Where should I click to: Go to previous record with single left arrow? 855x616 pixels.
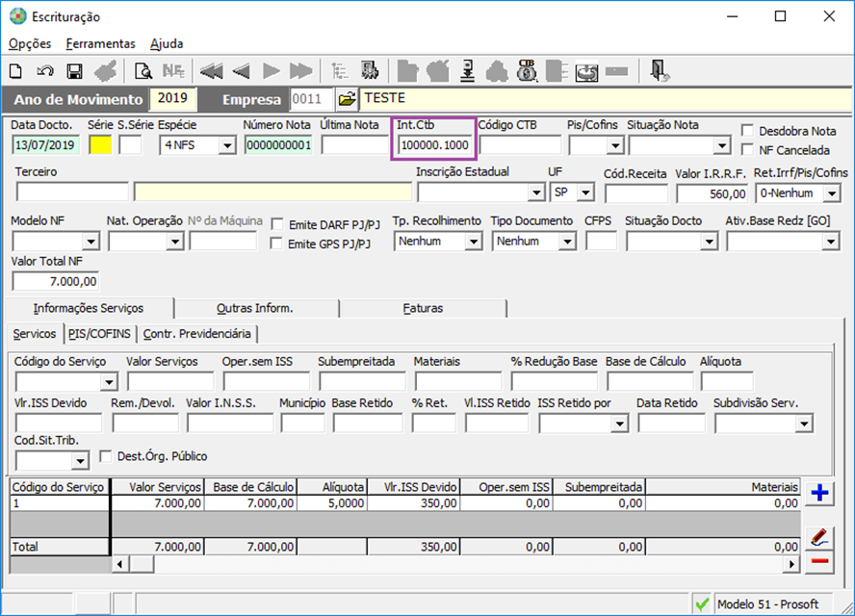(x=241, y=71)
